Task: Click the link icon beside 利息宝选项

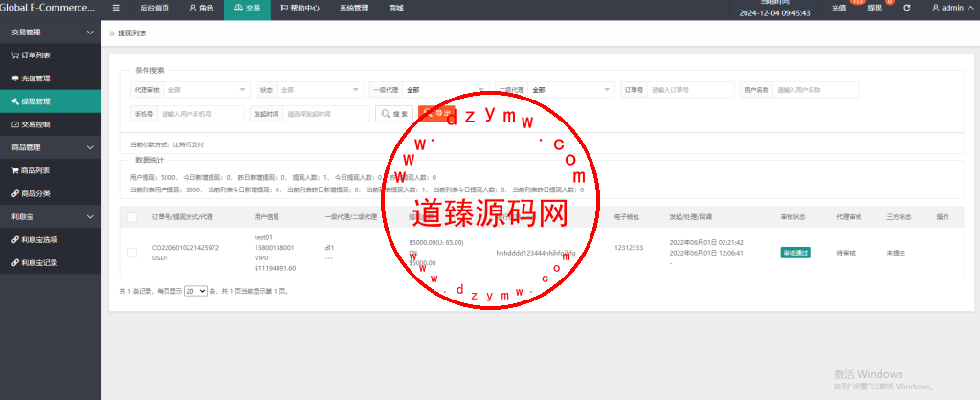Action: [x=15, y=239]
